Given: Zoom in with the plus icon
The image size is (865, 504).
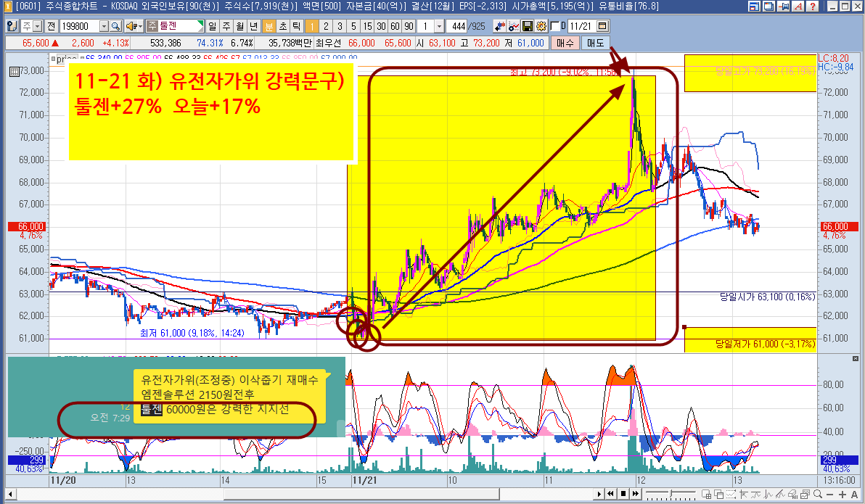Looking at the screenshot, I should tap(843, 494).
